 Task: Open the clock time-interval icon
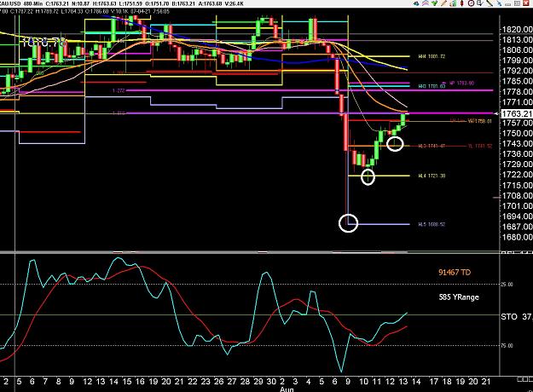tap(471, 3)
